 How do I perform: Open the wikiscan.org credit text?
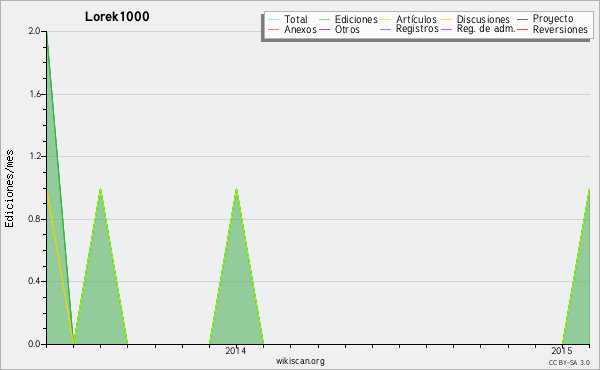pyautogui.click(x=300, y=361)
